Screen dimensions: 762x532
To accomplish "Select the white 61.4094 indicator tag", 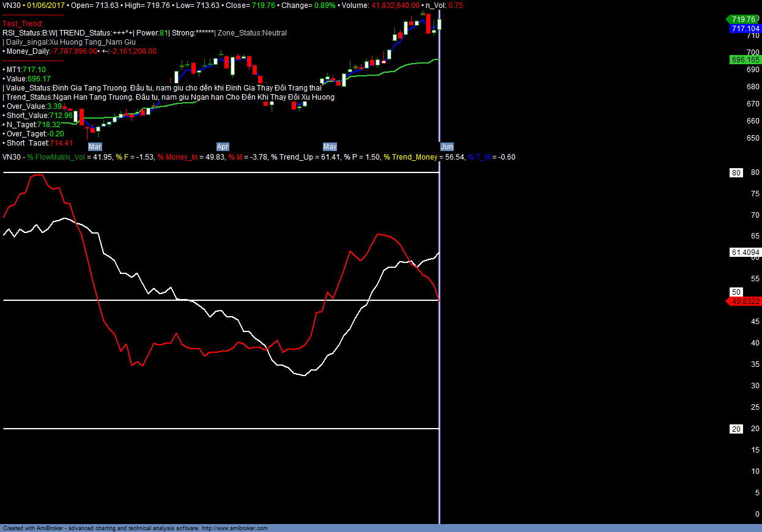I will coord(745,253).
